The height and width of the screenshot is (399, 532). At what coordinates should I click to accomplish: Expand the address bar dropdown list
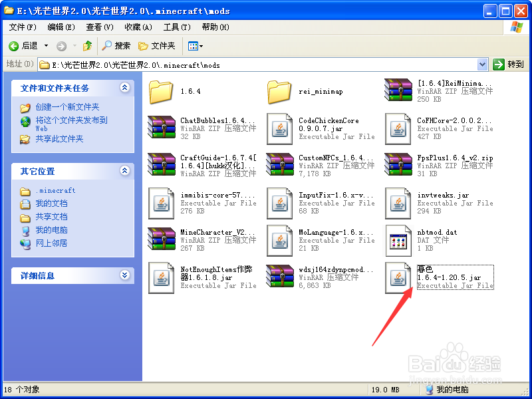[x=482, y=65]
